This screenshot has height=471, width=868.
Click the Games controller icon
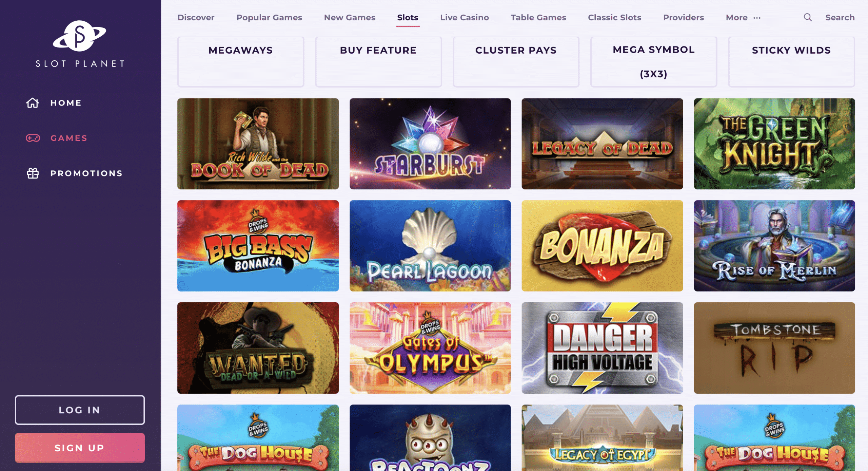pos(33,138)
